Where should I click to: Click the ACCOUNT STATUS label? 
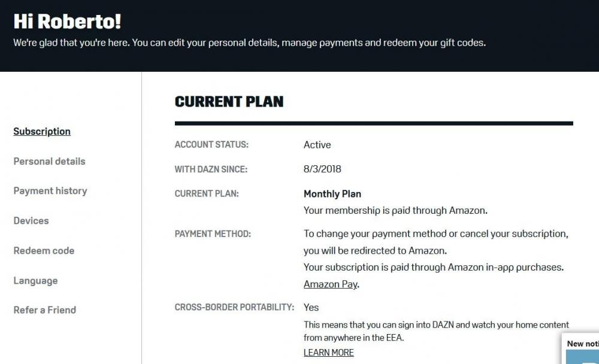211,145
